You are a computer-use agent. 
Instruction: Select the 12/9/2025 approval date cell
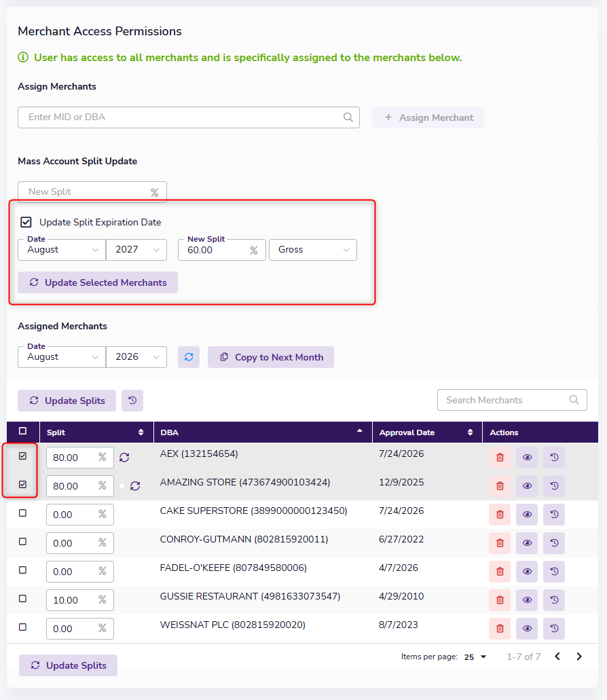coord(401,482)
